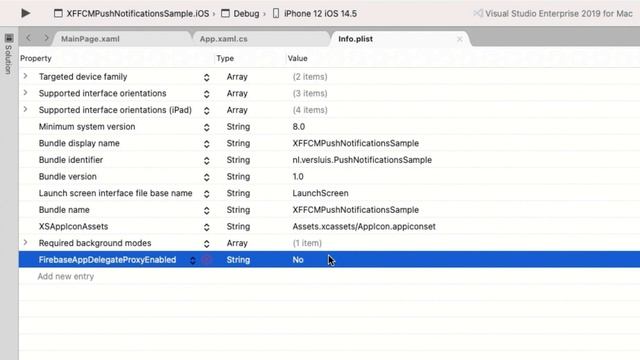The height and width of the screenshot is (360, 640).
Task: Edit Bundle version value 1.0
Action: (x=298, y=177)
